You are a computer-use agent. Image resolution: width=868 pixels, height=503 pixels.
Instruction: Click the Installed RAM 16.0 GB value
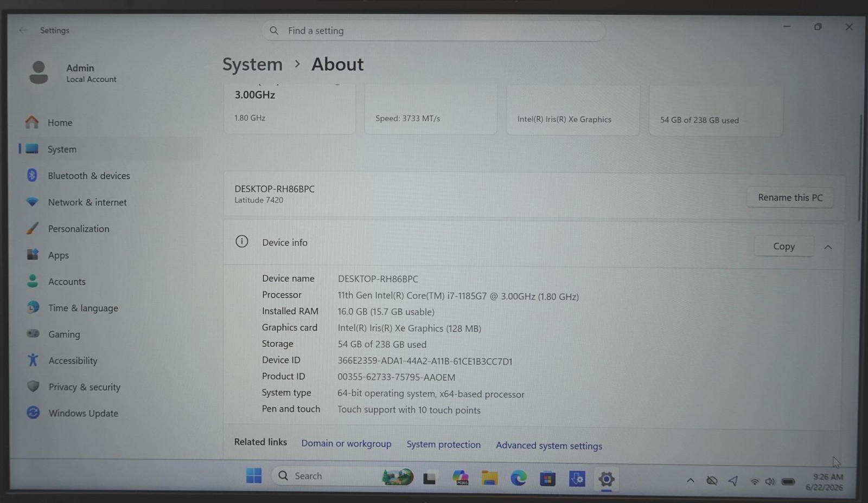coord(386,312)
